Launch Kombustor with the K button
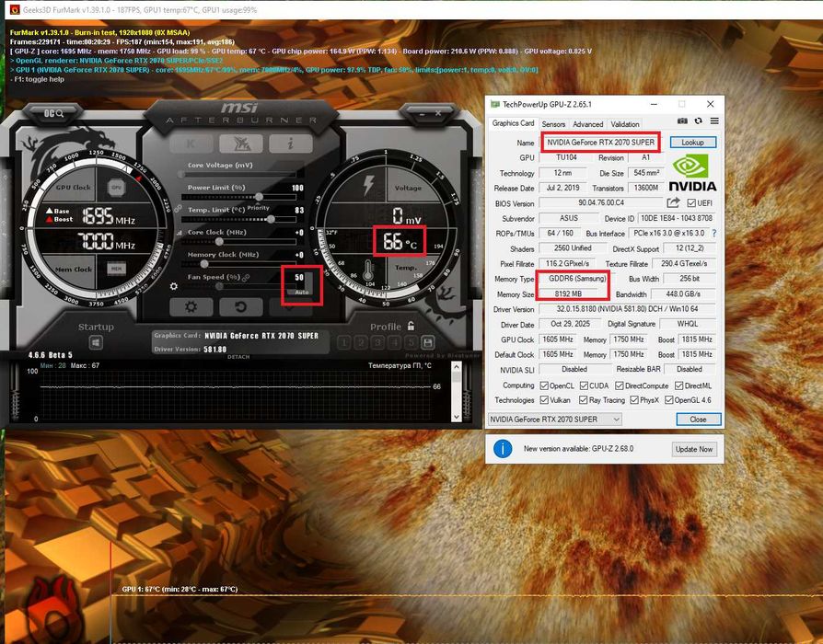The height and width of the screenshot is (644, 823). (191, 143)
